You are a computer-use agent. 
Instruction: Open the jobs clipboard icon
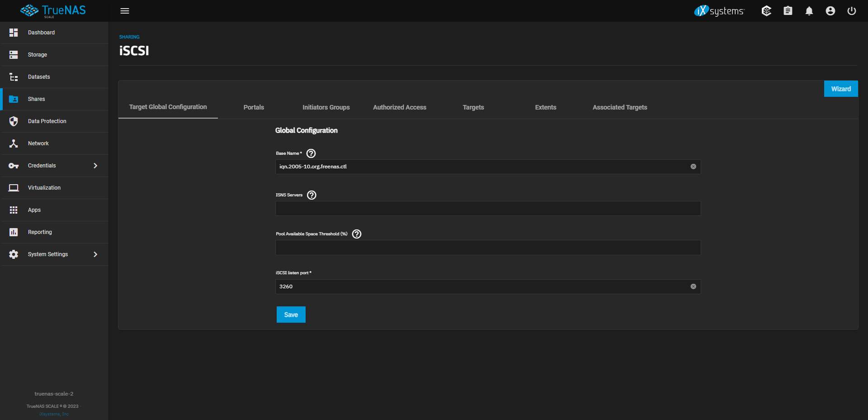point(788,11)
